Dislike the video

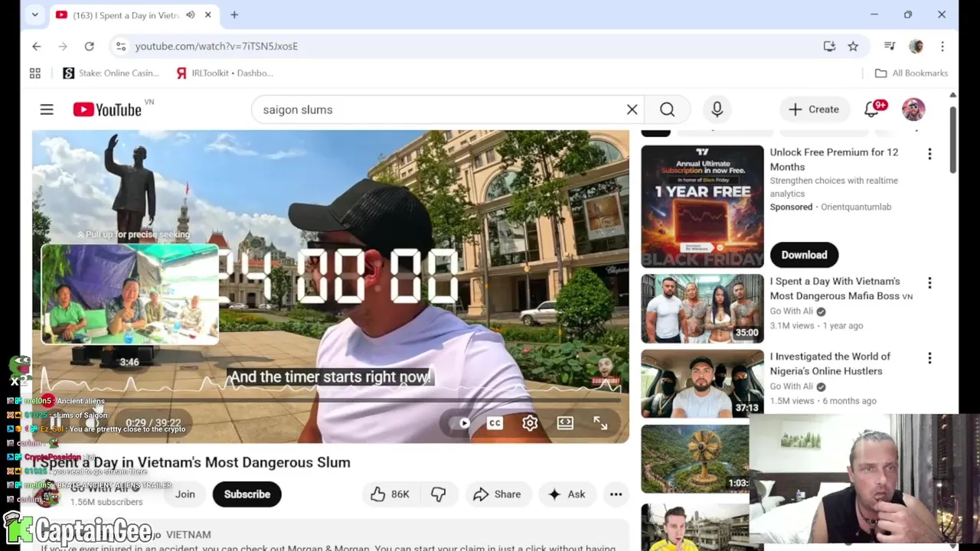438,494
